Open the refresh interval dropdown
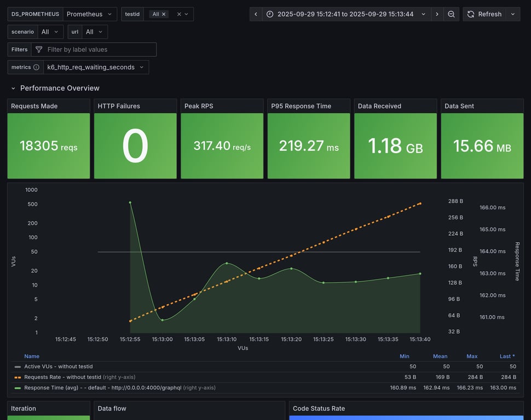 513,14
